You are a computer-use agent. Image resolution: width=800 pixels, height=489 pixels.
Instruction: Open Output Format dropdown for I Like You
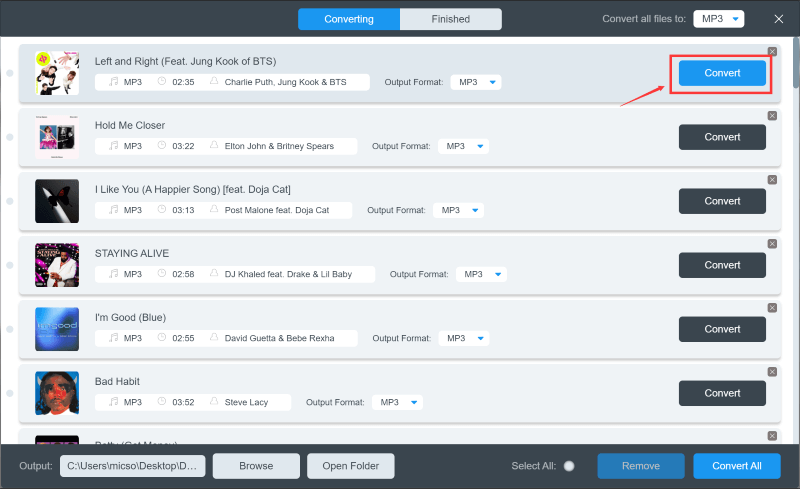458,210
